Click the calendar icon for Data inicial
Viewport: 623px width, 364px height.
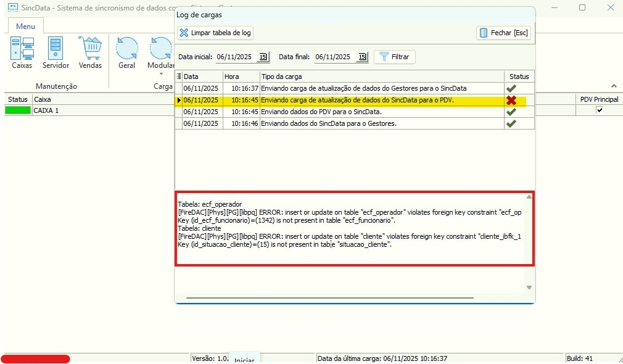(x=263, y=57)
